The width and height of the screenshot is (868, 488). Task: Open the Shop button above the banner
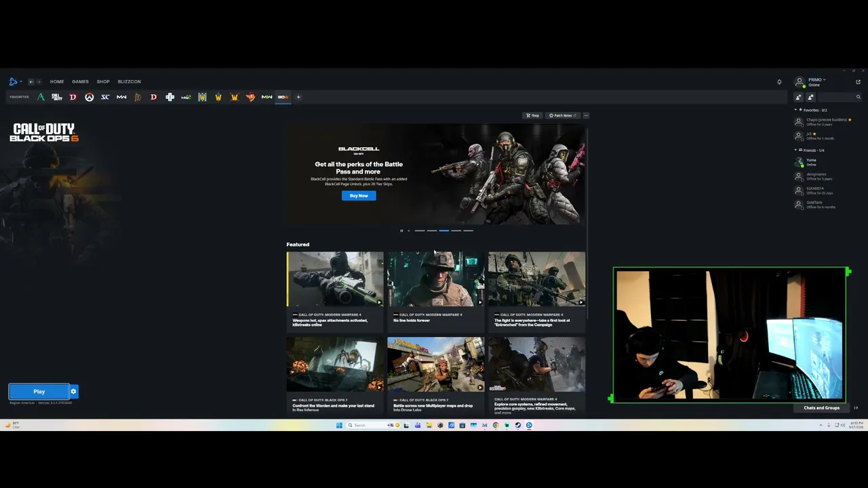pyautogui.click(x=532, y=116)
